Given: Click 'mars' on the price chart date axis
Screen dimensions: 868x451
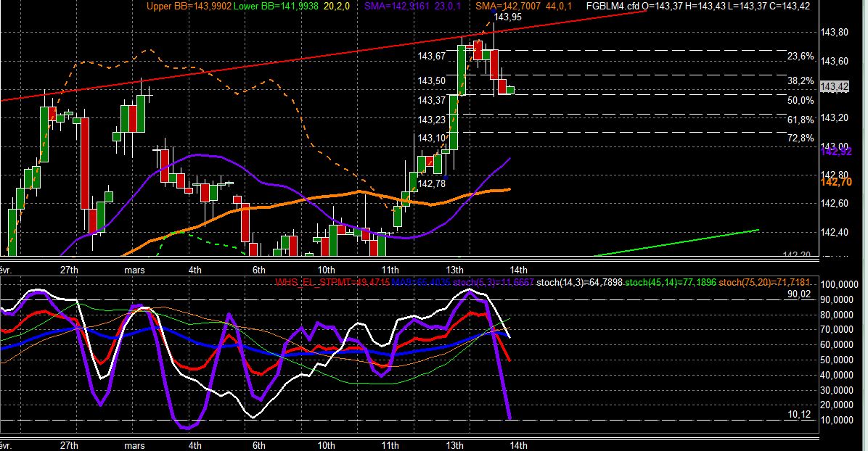Looking at the screenshot, I should tap(134, 270).
